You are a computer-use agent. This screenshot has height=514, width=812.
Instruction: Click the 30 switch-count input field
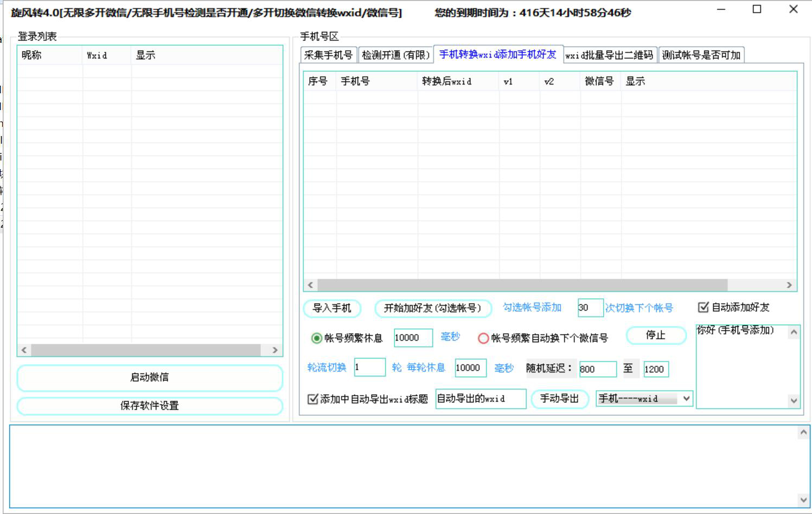click(x=590, y=307)
